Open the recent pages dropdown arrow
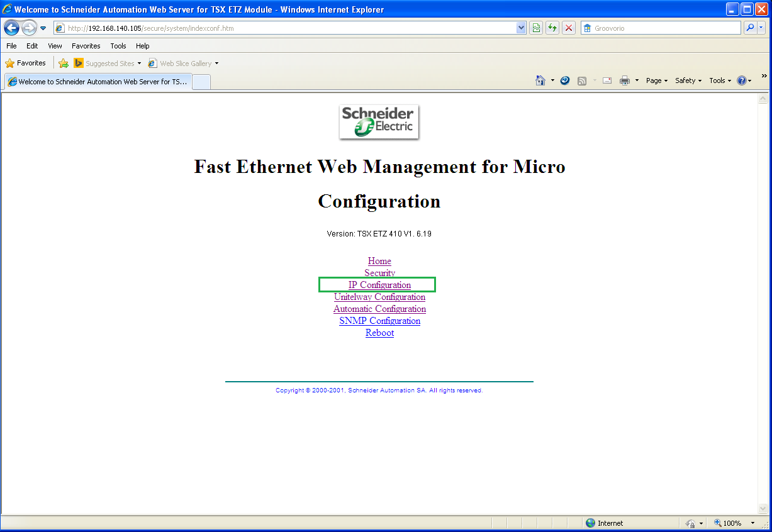This screenshot has width=772, height=532. click(43, 28)
